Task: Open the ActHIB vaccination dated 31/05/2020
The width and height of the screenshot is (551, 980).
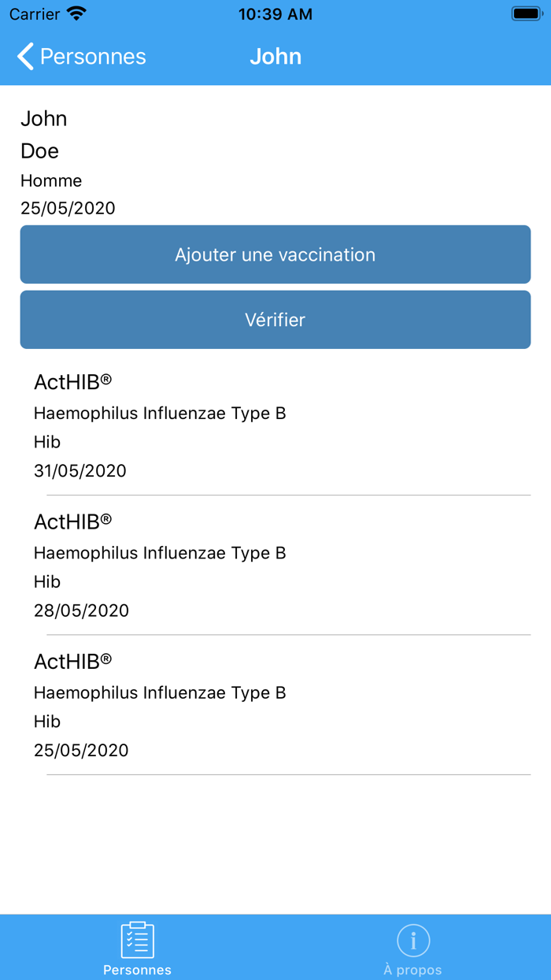Action: click(275, 425)
